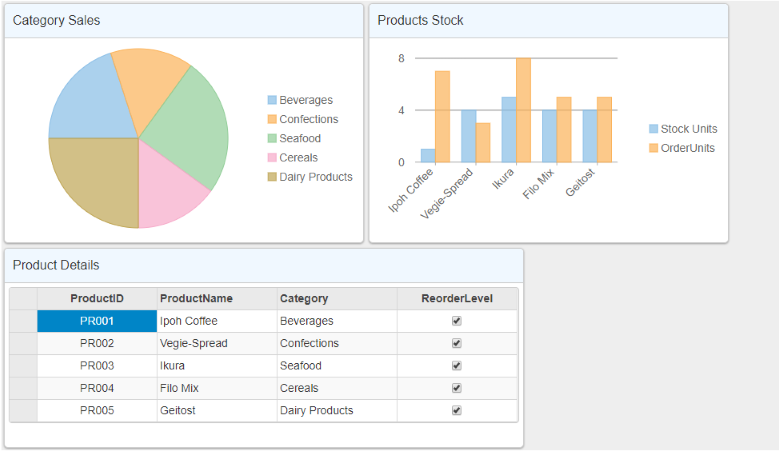The image size is (779, 452).
Task: Toggle the Geitost ReorderLevel checkbox
Action: 457,410
